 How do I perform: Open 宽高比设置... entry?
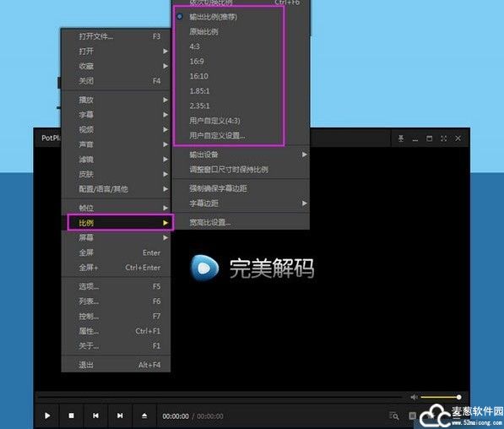[241, 222]
